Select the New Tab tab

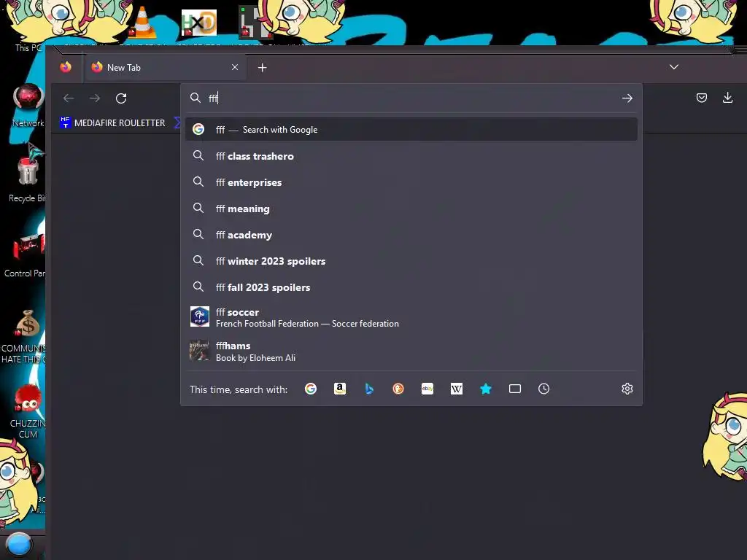(x=166, y=67)
